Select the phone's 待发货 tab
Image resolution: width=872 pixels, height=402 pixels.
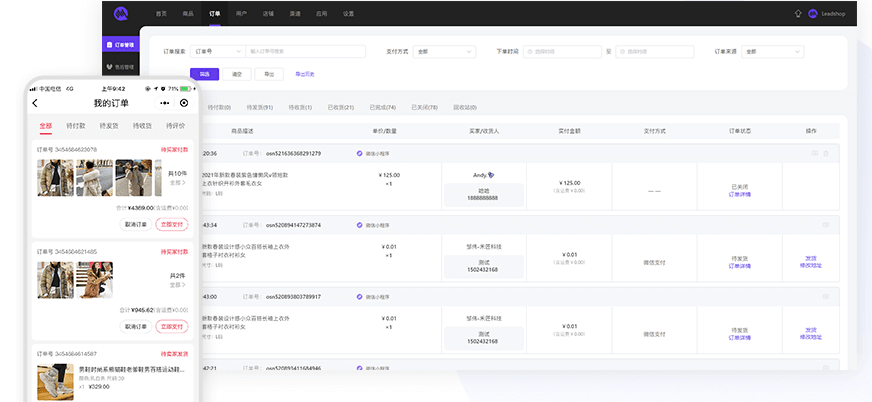point(109,126)
